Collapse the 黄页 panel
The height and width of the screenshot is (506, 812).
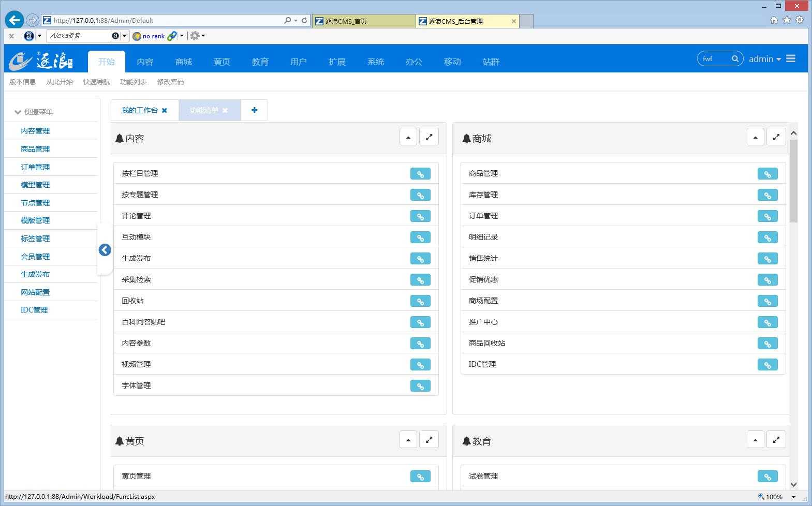point(408,440)
